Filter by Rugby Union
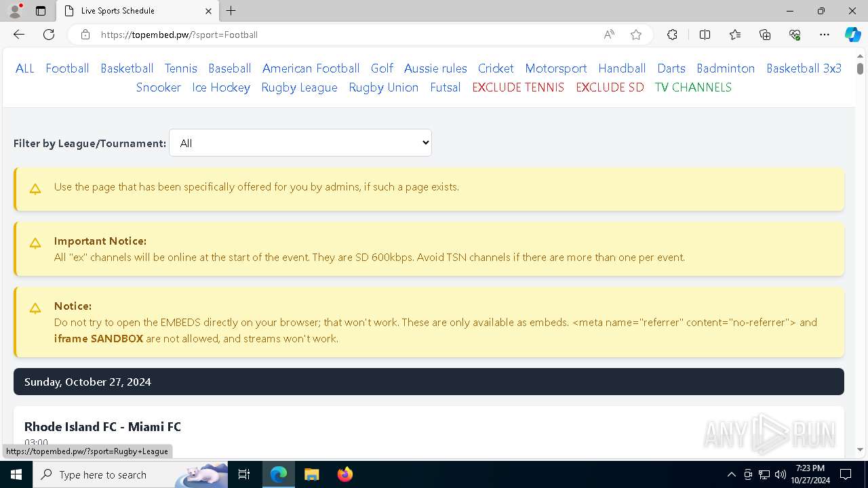Viewport: 868px width, 488px height. coord(384,87)
